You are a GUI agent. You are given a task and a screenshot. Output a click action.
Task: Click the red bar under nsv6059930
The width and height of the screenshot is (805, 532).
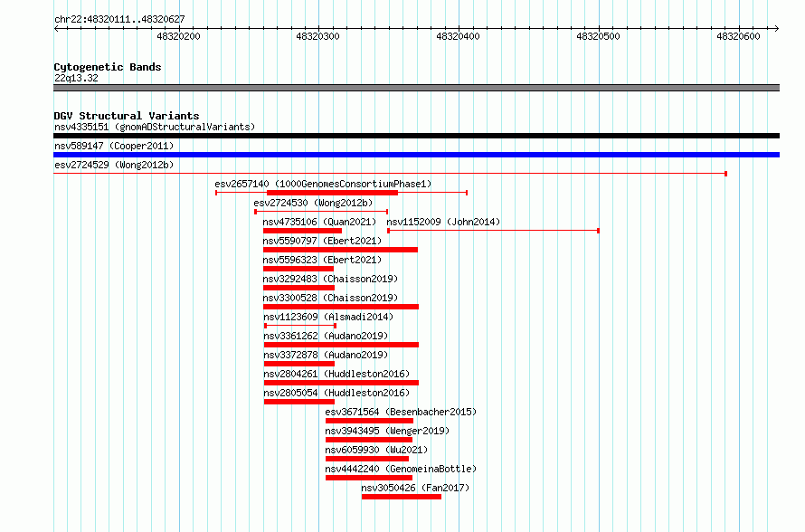367,459
